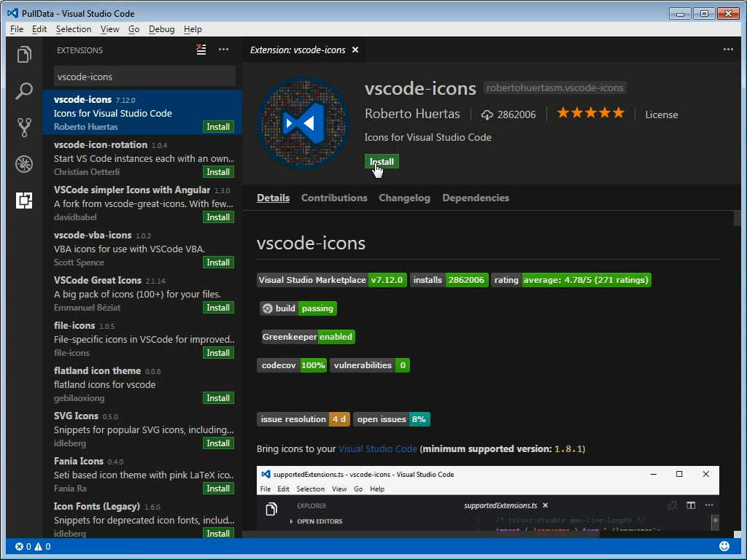Open the Selection menu

click(x=74, y=29)
